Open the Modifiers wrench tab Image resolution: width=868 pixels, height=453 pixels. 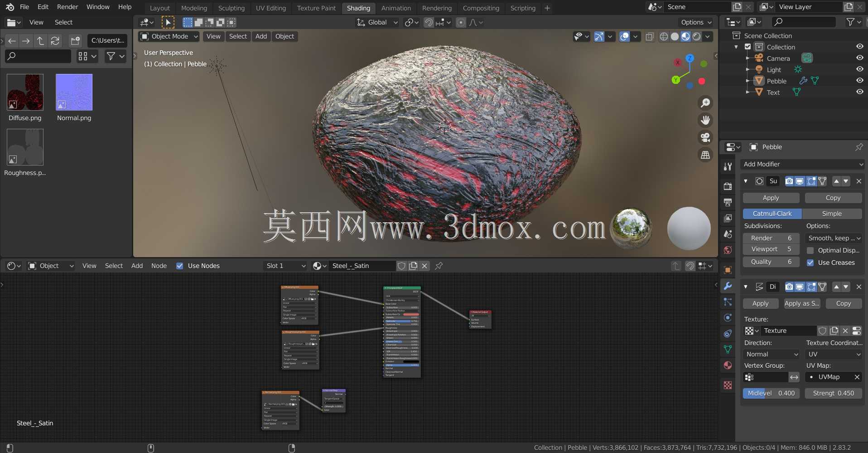point(728,286)
